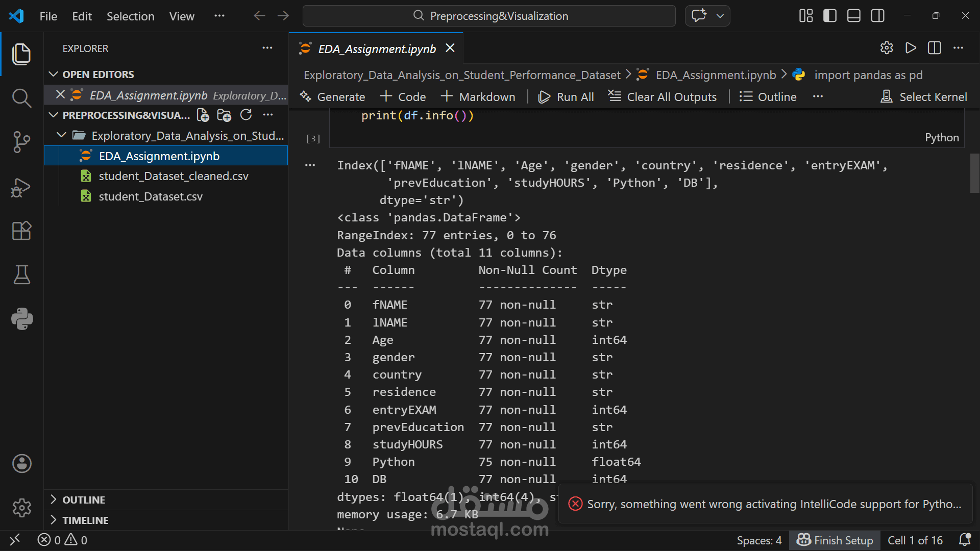Open the Selection menu

[x=130, y=16]
